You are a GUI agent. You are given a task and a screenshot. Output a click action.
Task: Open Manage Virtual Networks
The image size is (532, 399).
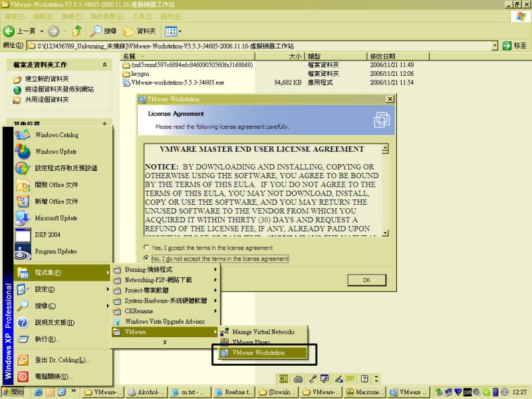[263, 332]
